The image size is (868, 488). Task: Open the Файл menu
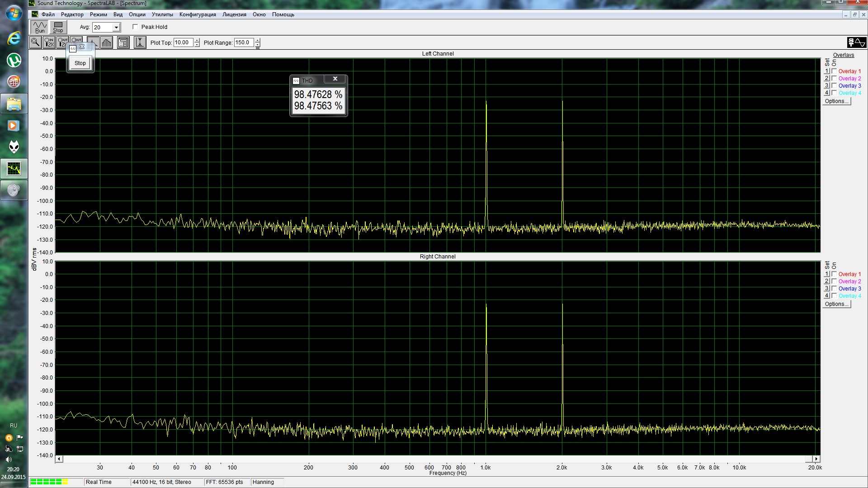(48, 14)
